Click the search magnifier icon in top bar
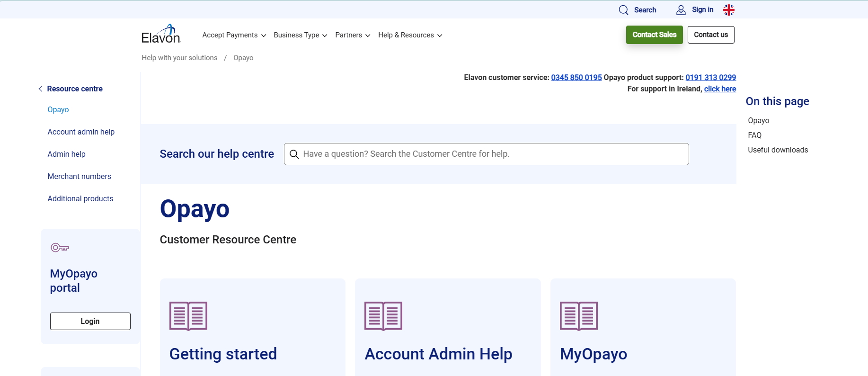The image size is (868, 376). [x=623, y=10]
